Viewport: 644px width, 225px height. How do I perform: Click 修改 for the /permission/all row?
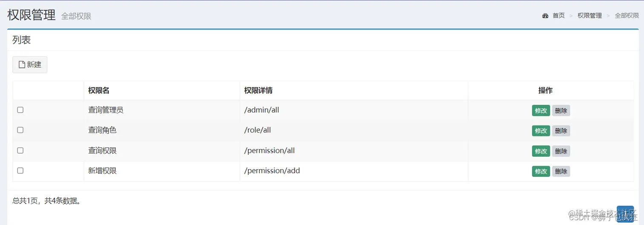[x=541, y=151]
